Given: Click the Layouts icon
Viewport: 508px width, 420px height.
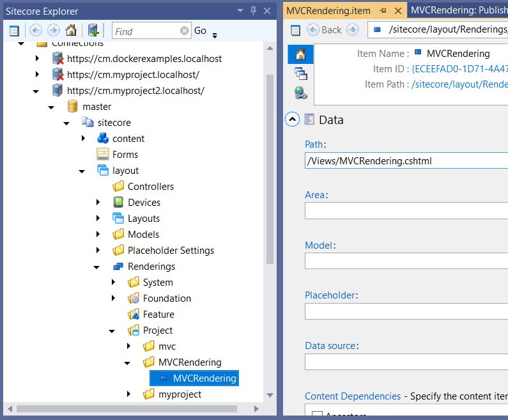Looking at the screenshot, I should pos(118,218).
